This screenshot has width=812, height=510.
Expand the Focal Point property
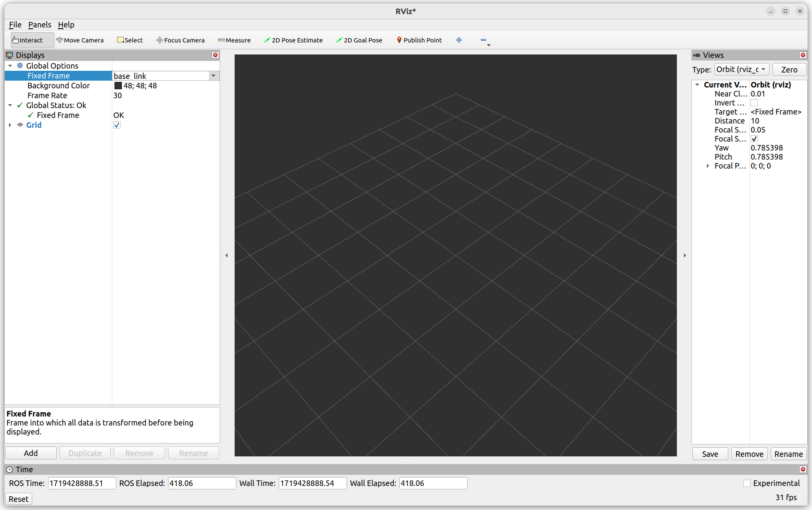coord(708,166)
